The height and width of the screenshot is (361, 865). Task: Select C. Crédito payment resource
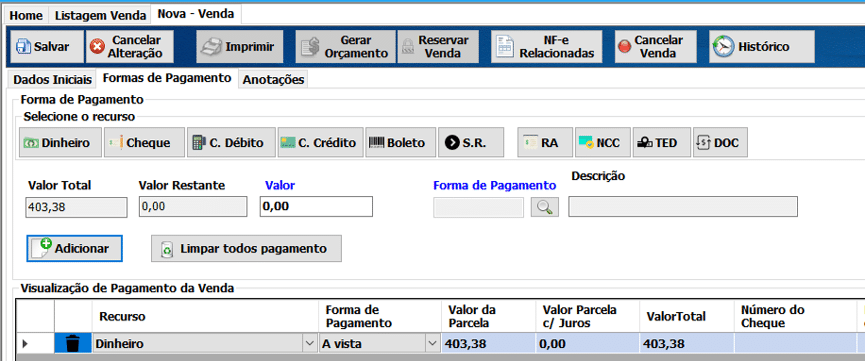click(321, 143)
